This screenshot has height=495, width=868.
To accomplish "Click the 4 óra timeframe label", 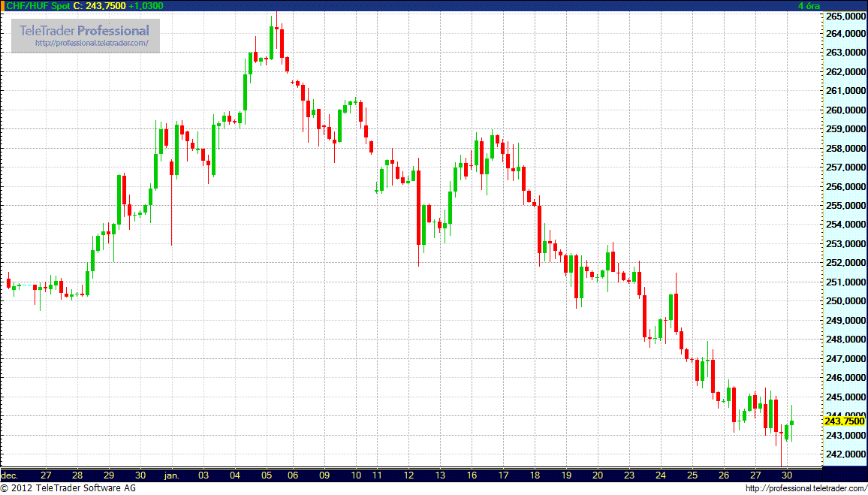I will pyautogui.click(x=809, y=5).
